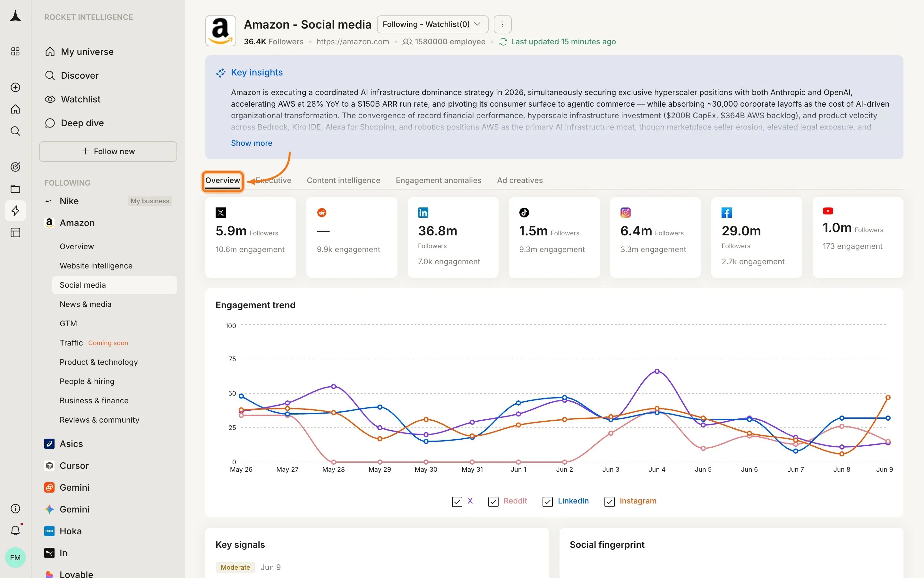Click the Jun 4 peak on purple line
924x578 pixels.
point(657,371)
